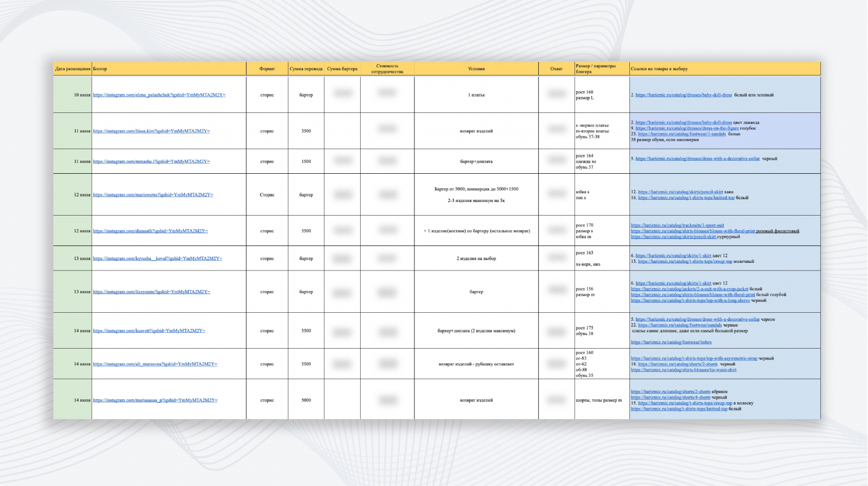Select the '5000' transfer amount cell
Image resolution: width=868 pixels, height=486 pixels.
click(x=306, y=400)
